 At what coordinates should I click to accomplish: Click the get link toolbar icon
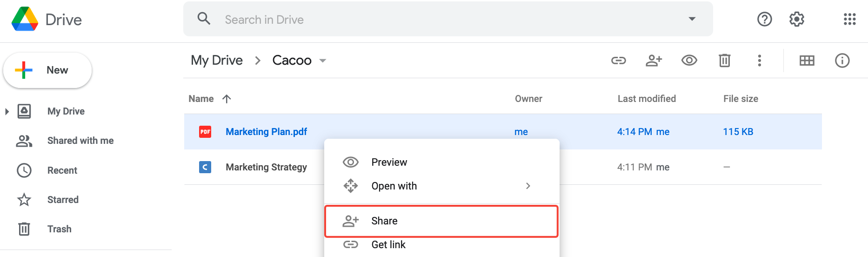(618, 61)
